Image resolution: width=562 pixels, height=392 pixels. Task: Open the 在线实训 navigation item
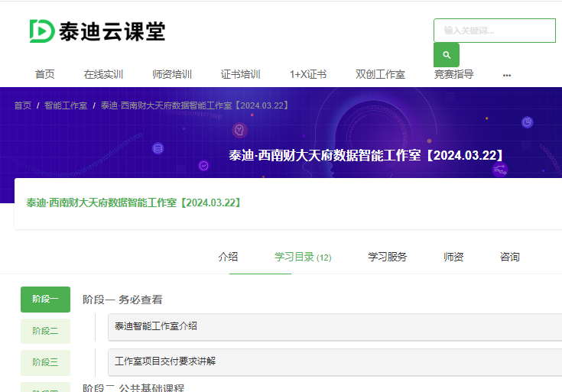click(103, 74)
